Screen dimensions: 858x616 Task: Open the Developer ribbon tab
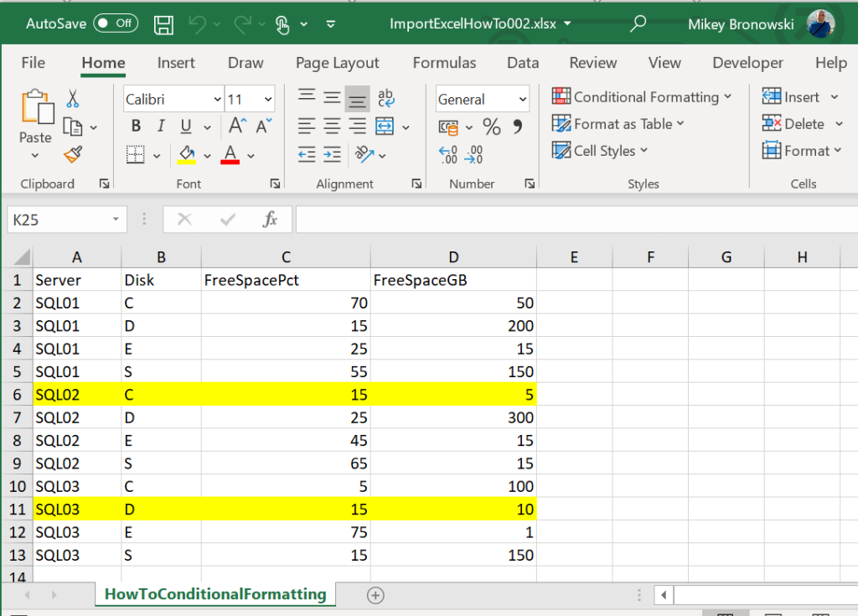pos(747,63)
